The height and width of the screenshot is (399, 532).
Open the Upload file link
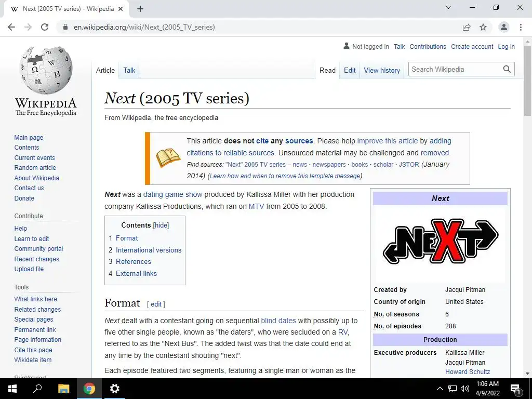point(29,269)
